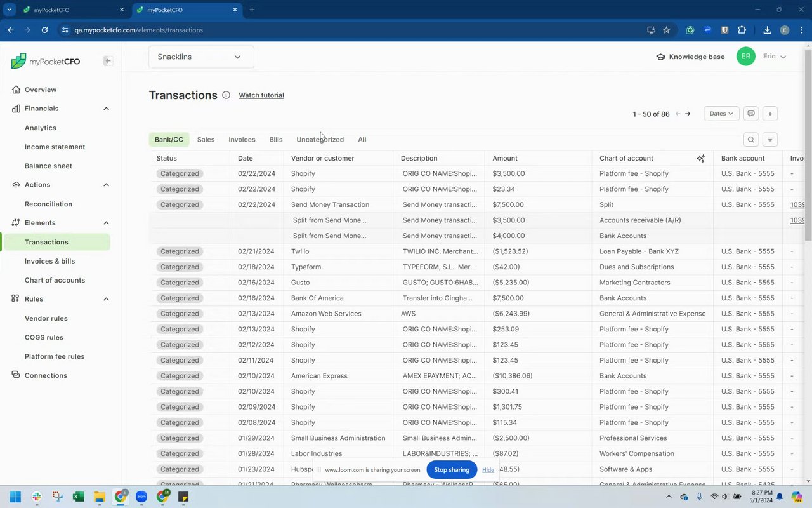Viewport: 812px width, 508px height.
Task: Switch to the Bills tab
Action: coord(276,140)
